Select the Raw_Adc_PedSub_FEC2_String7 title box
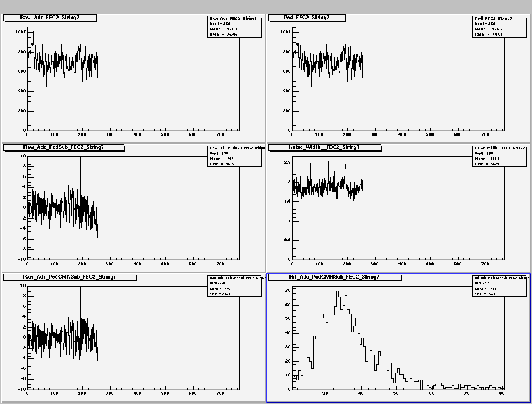 (x=64, y=147)
